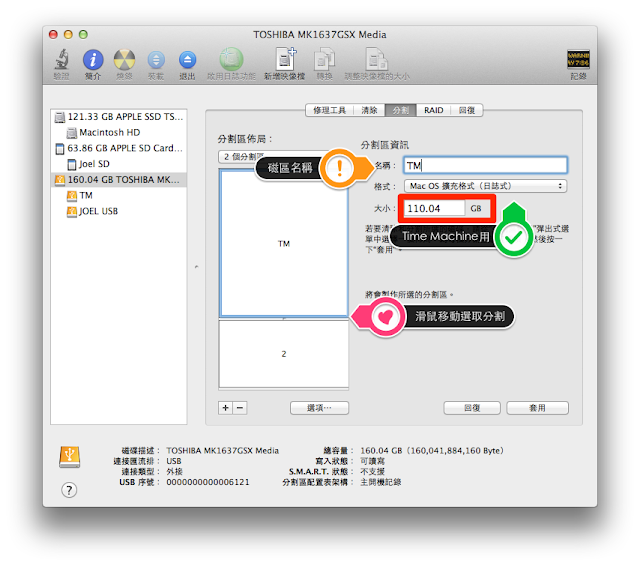
Task: Click the Resize Image toolbar icon
Action: click(376, 60)
